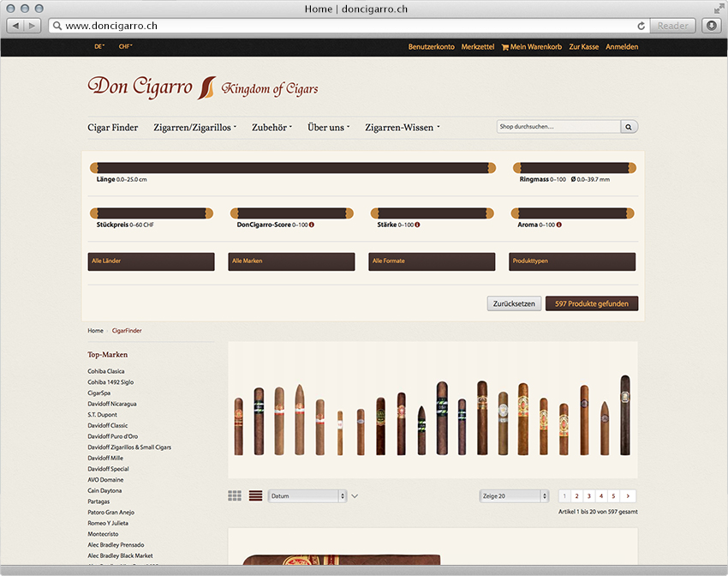Click the search magnifier button in the shop

pos(629,127)
